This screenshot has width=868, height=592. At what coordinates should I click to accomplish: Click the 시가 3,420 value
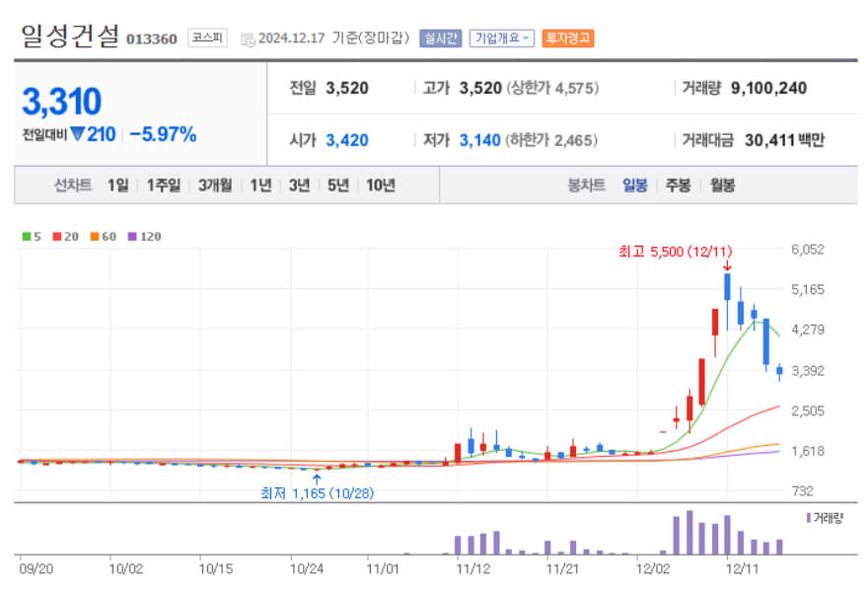(347, 140)
